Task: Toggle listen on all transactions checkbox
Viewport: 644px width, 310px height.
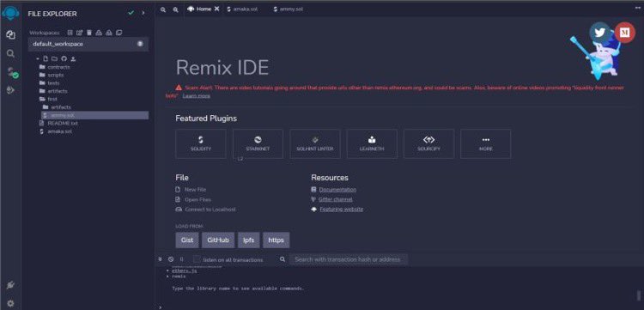Action: (197, 259)
